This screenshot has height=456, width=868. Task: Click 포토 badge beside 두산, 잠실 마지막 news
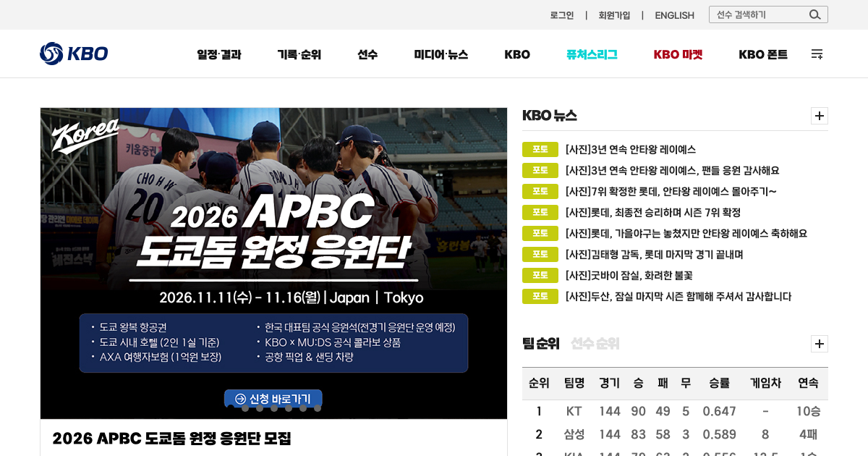(540, 297)
